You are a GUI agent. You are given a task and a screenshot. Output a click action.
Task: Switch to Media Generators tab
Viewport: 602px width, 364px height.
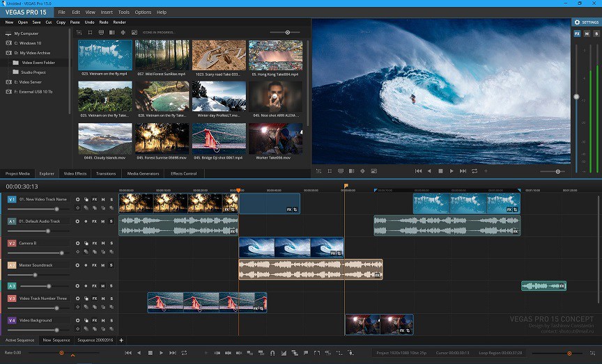click(x=144, y=174)
